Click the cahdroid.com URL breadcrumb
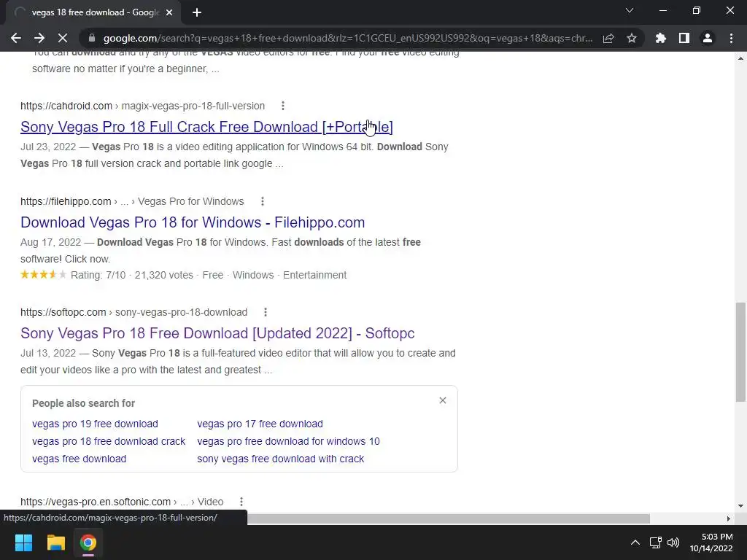This screenshot has height=560, width=747. [x=142, y=106]
